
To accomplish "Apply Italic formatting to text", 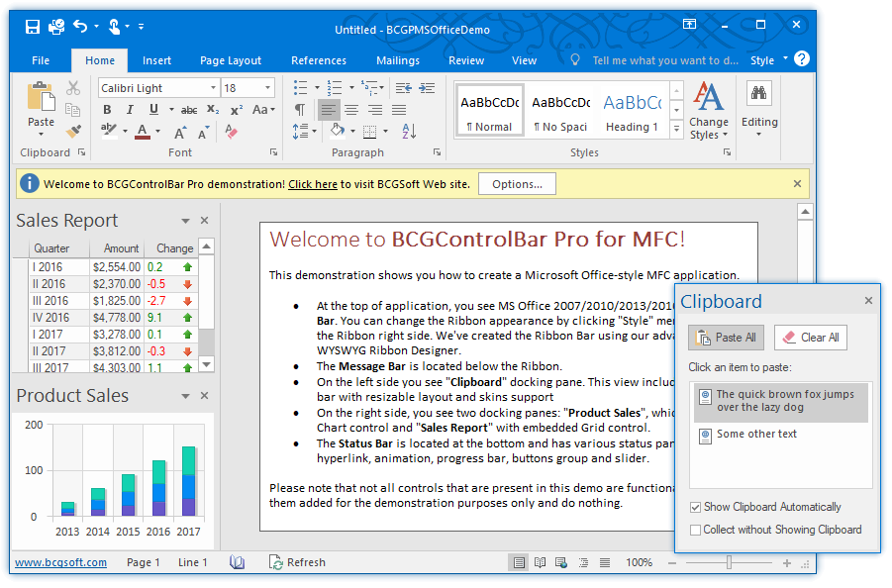I will click(x=130, y=109).
